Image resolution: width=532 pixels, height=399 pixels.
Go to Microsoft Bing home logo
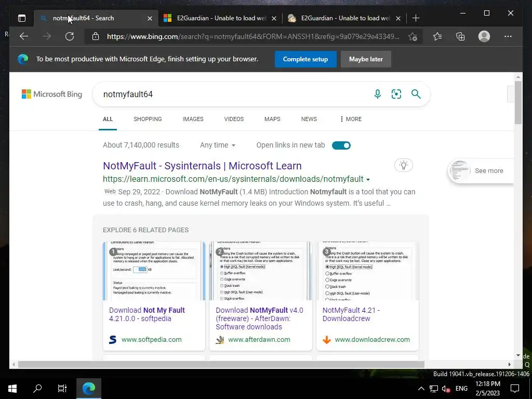pyautogui.click(x=52, y=94)
